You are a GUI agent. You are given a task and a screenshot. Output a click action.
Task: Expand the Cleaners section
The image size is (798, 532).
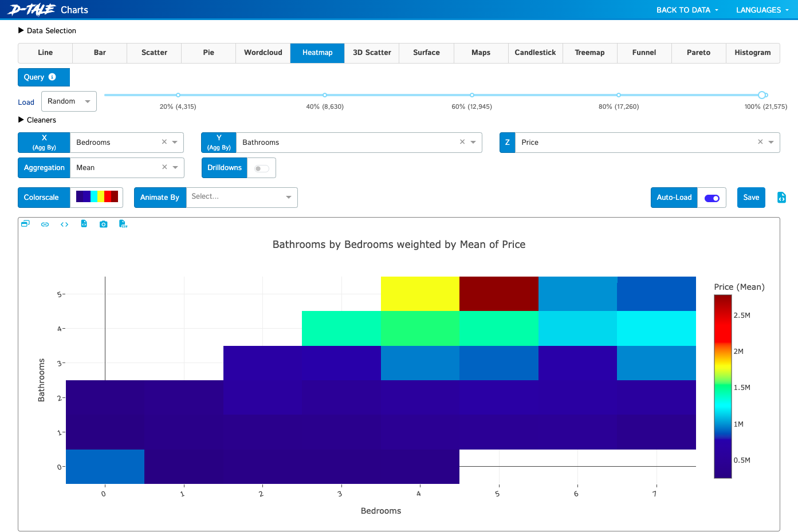37,120
